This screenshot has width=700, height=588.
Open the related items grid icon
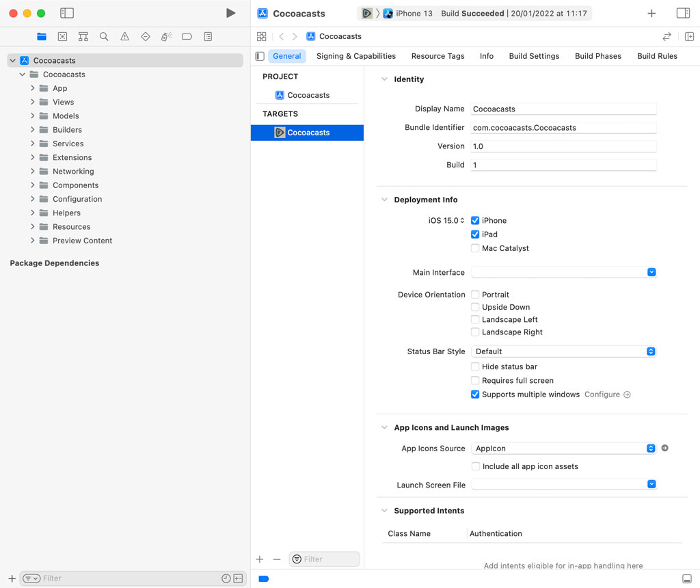[262, 37]
